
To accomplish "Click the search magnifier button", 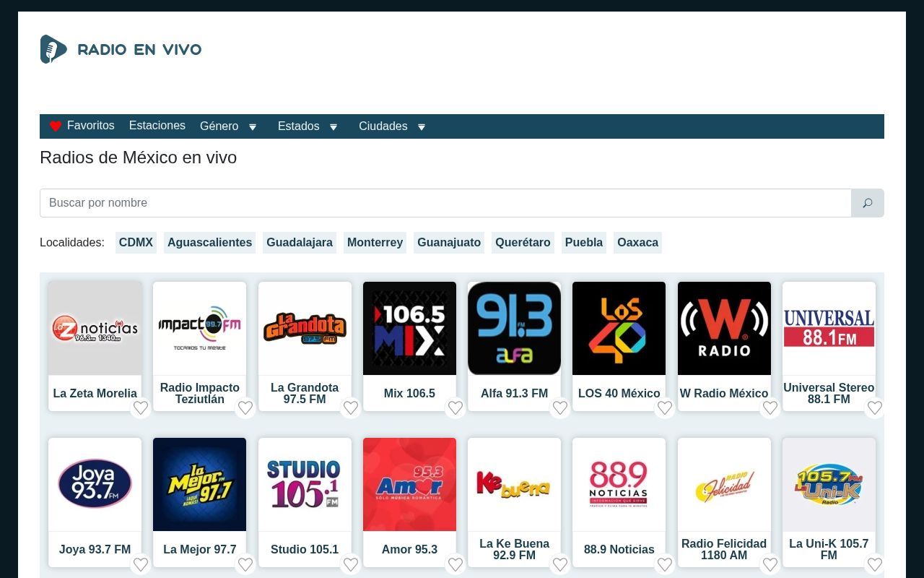I will pos(868,203).
